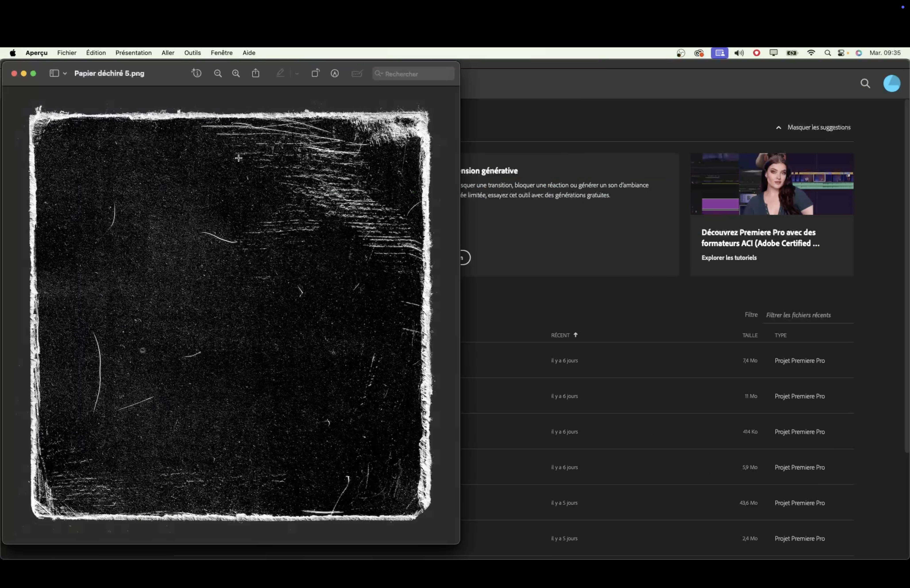Click the form filling toolbar icon

357,74
